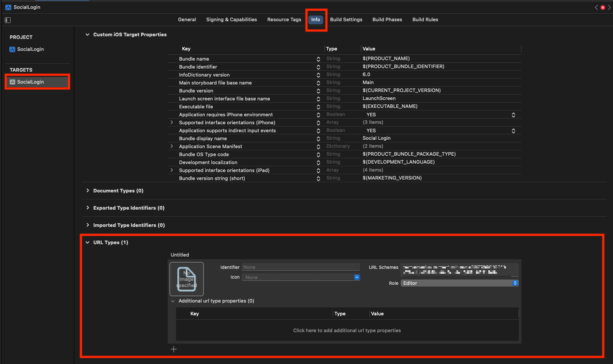Select the $(MARKETING_VERSION) value
Image resolution: width=613 pixels, height=364 pixels.
[x=392, y=178]
